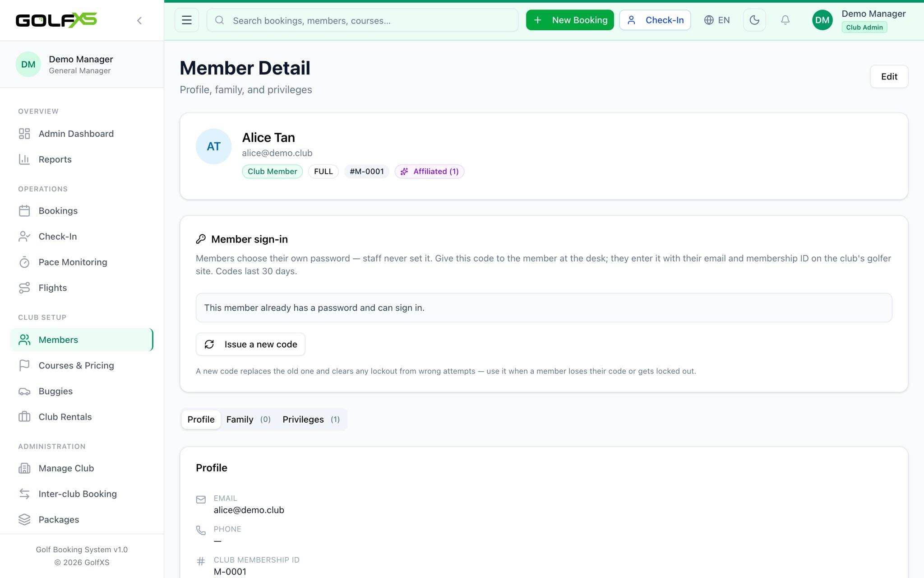Open the Check-In button in top bar
This screenshot has height=578, width=924.
pyautogui.click(x=655, y=20)
